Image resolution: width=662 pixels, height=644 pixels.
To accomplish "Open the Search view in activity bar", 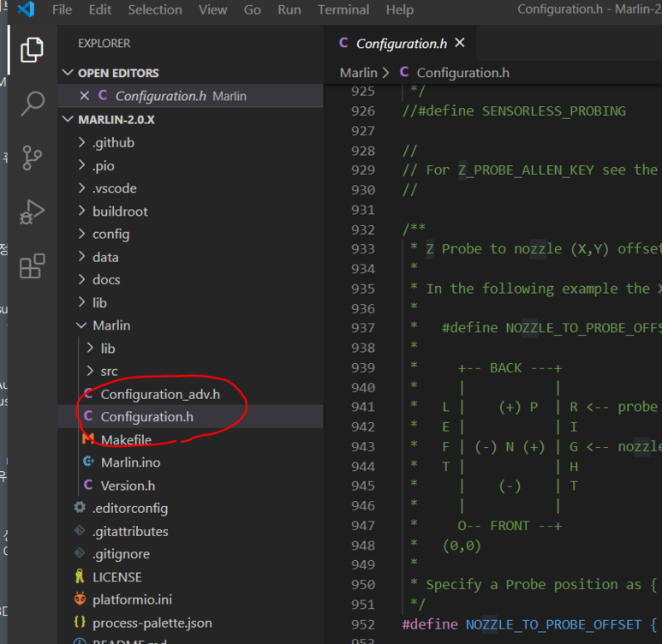I will 32,104.
